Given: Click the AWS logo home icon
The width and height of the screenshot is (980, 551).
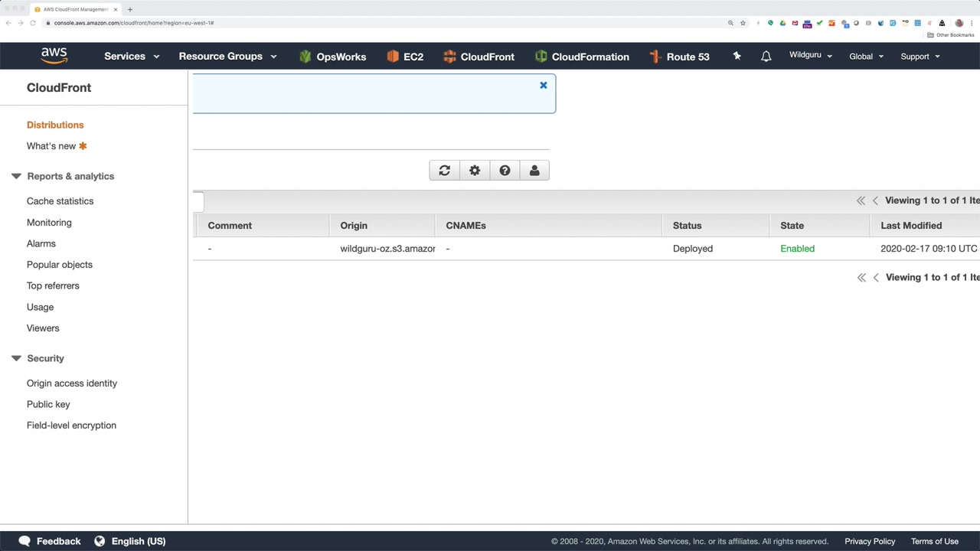Looking at the screenshot, I should [54, 56].
